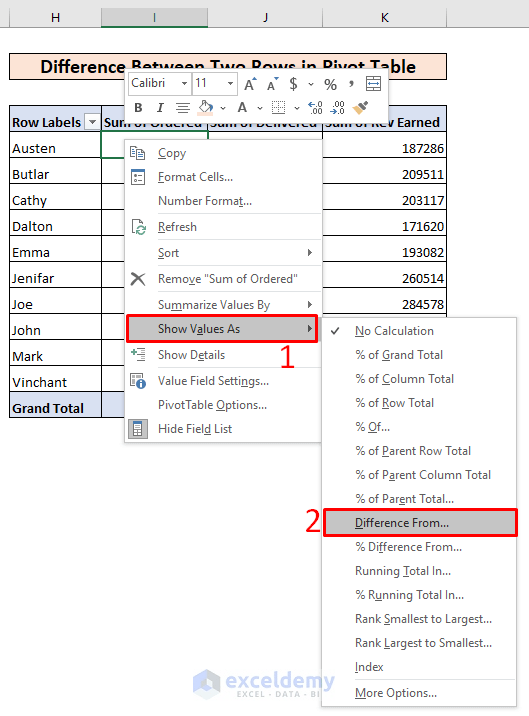Apply the fill color bucket
This screenshot has height=716, width=529.
click(x=206, y=108)
